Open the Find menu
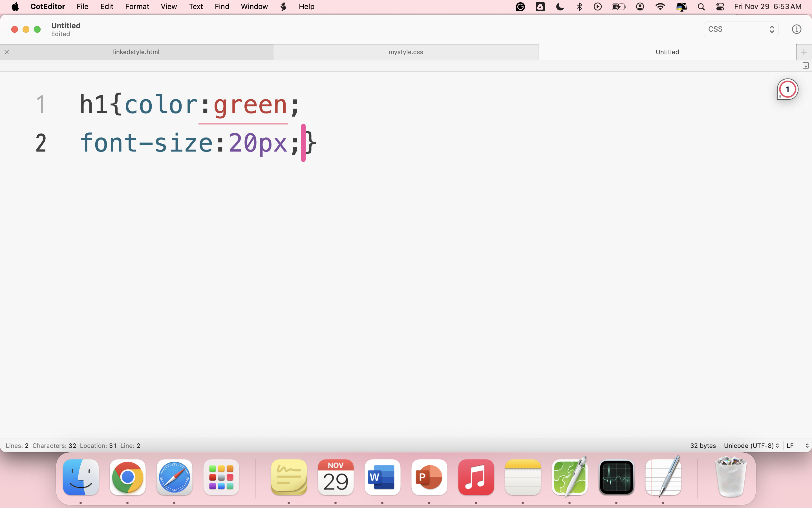 [x=222, y=7]
